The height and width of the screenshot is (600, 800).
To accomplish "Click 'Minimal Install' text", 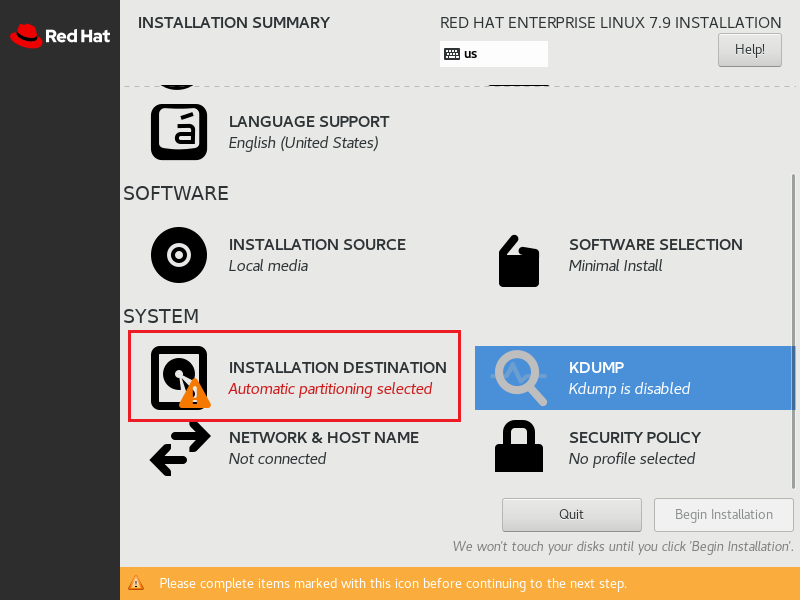I will pos(615,266).
